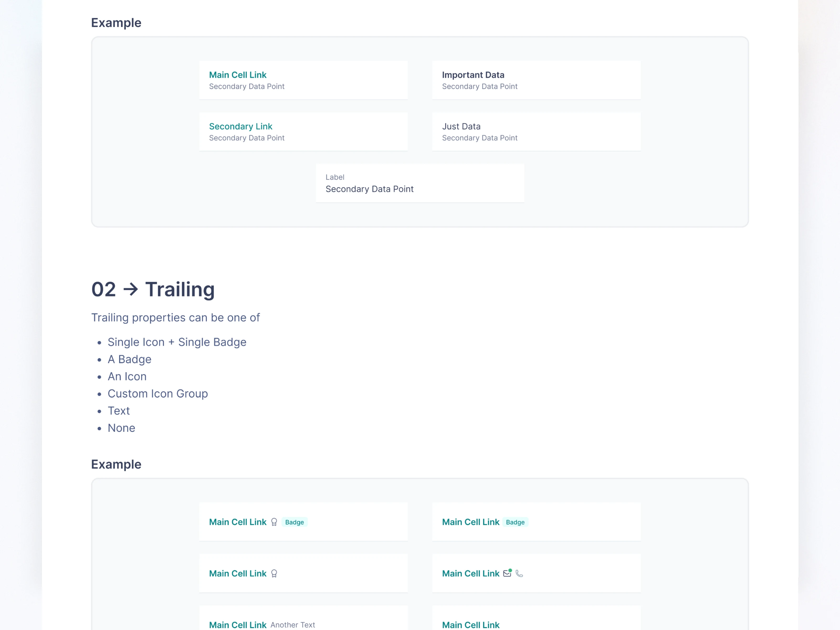
Task: Click award icon in badge-less cell
Action: coord(274,573)
